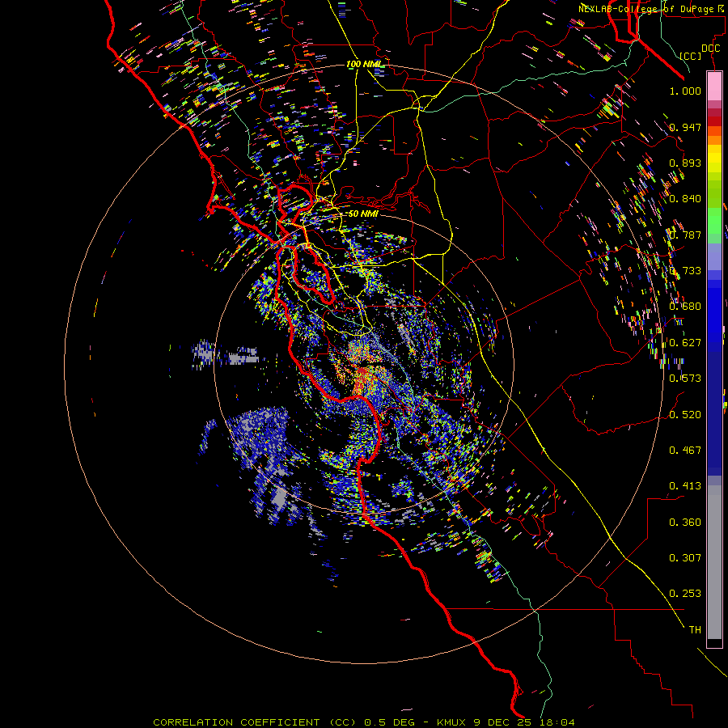The image size is (728, 728).
Task: Click the 1.000 value on the color scale
Action: click(685, 91)
